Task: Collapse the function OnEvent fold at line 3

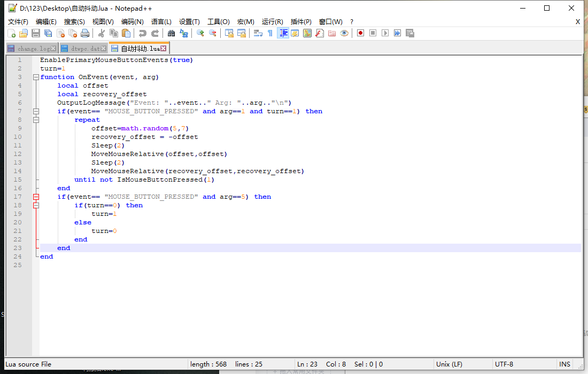Action: pyautogui.click(x=36, y=77)
